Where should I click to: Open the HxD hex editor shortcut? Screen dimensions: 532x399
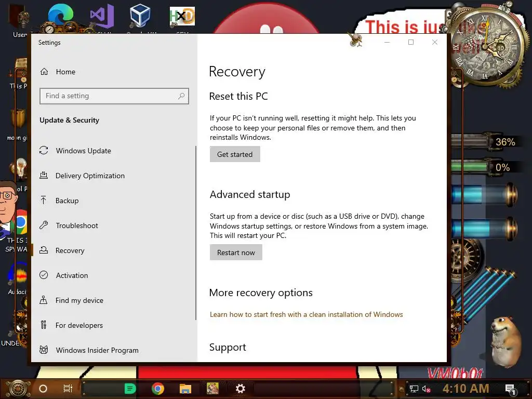pos(182,16)
